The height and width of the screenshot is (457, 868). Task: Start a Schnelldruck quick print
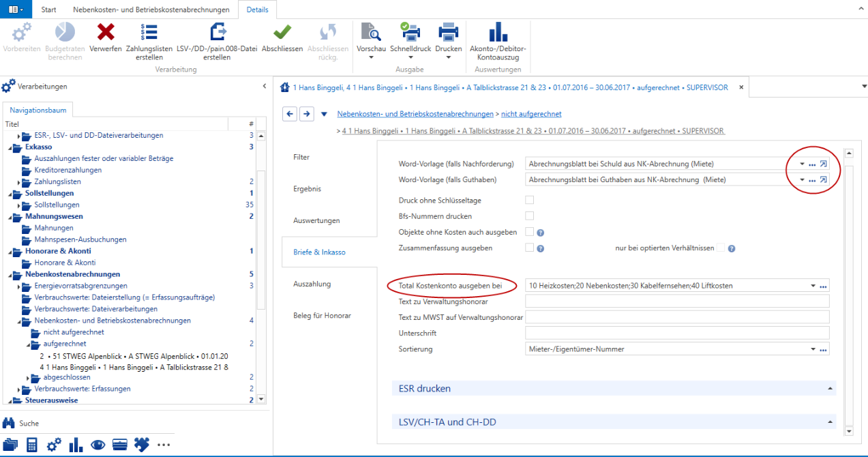pyautogui.click(x=410, y=40)
